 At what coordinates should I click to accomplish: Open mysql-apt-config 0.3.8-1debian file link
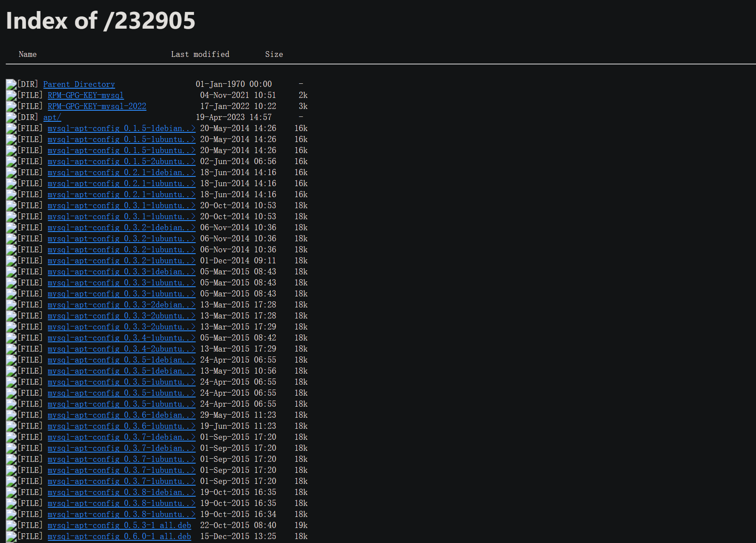pyautogui.click(x=122, y=492)
